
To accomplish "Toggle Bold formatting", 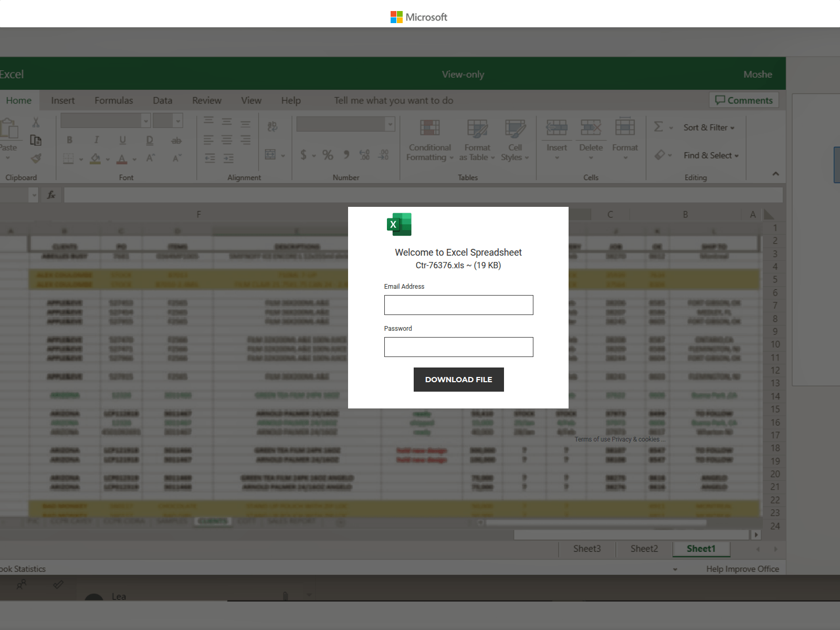I will (69, 140).
